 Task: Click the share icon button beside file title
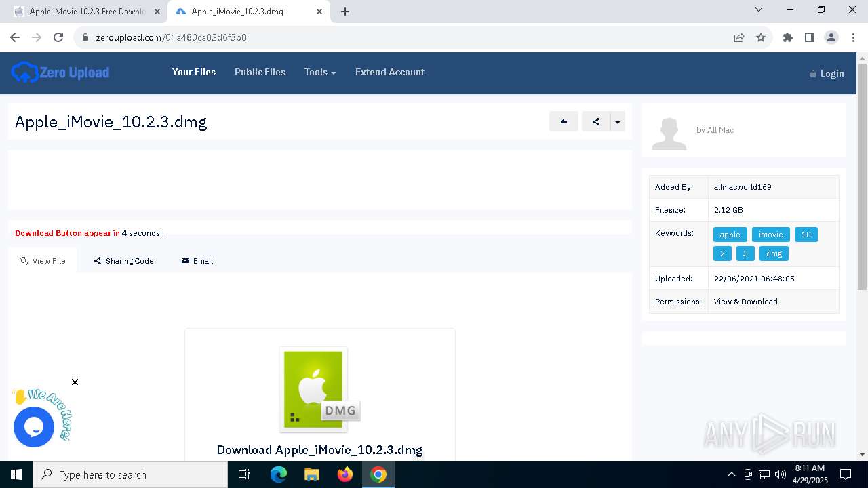596,121
